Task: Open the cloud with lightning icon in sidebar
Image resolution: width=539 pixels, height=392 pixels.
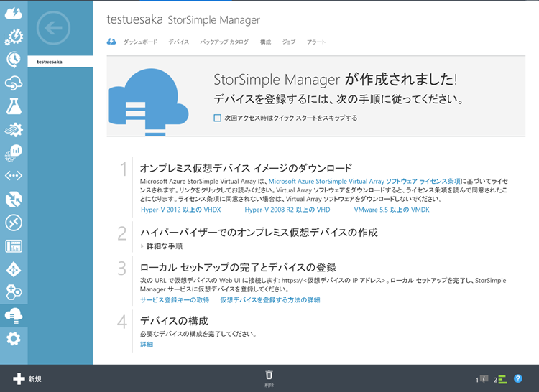Action: [x=14, y=13]
